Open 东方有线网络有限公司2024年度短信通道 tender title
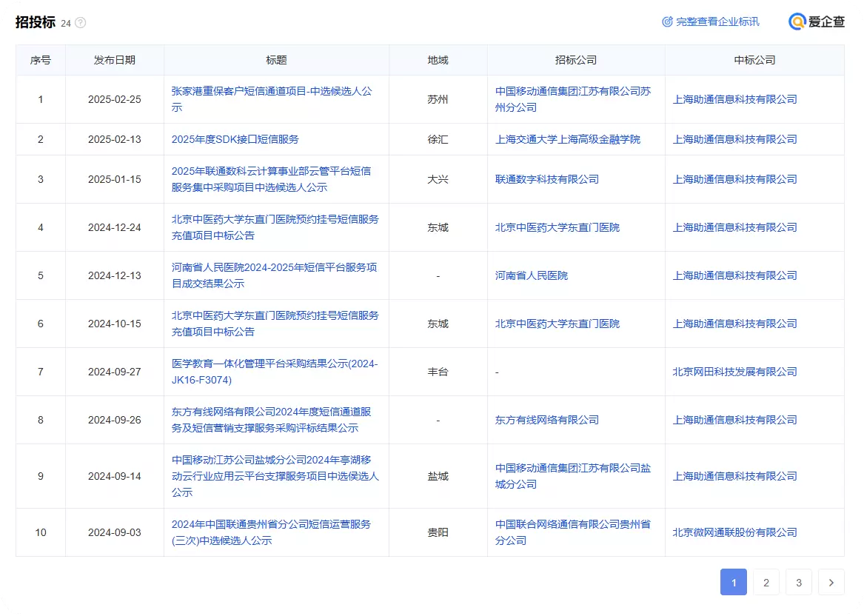The height and width of the screenshot is (616, 864). (271, 420)
